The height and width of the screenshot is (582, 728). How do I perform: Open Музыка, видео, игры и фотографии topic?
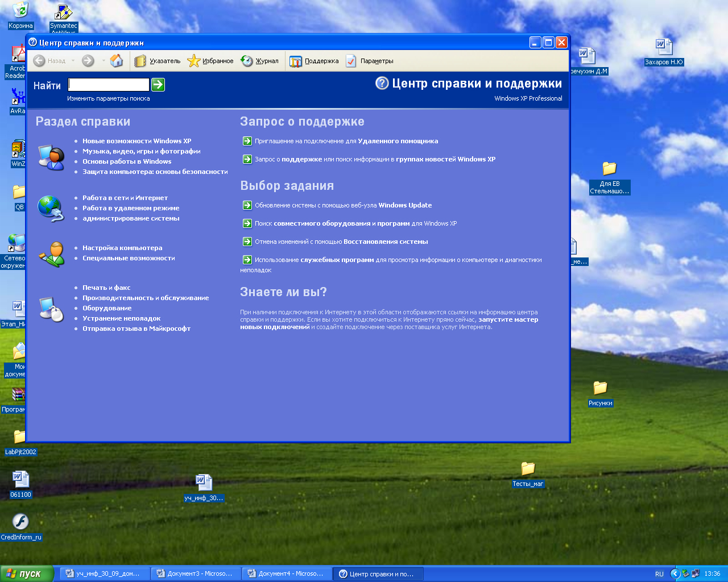coord(141,151)
